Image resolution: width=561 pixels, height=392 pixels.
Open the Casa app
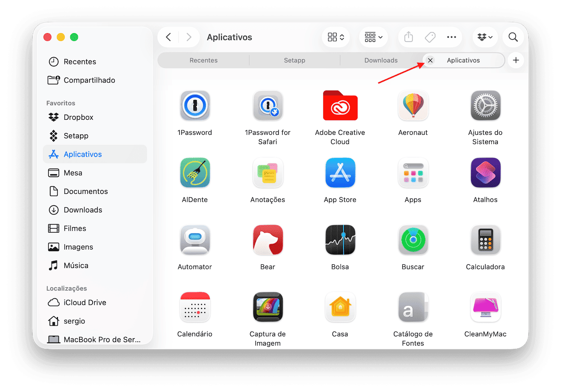click(x=340, y=307)
